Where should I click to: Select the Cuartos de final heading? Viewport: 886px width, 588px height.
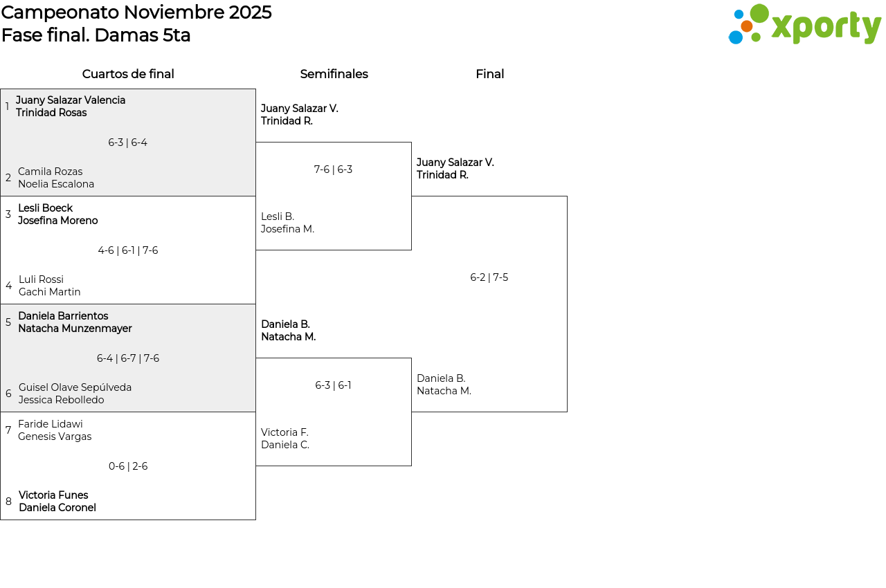128,74
